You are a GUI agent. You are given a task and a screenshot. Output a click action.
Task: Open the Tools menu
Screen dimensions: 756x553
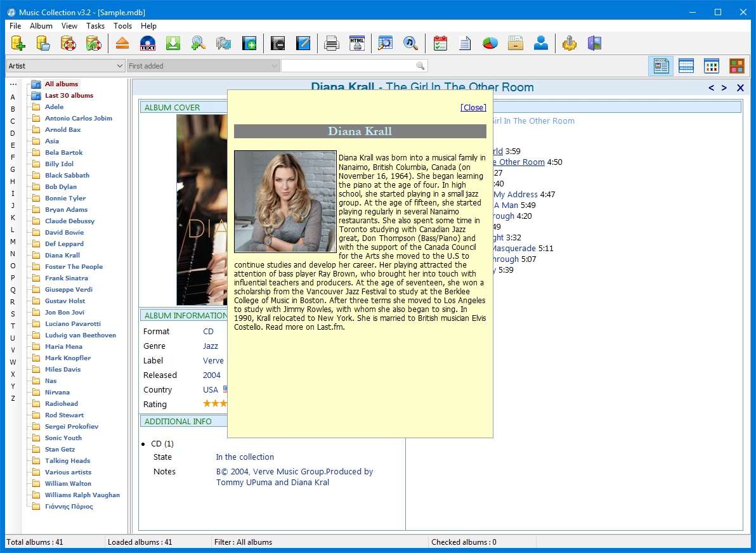pyautogui.click(x=122, y=26)
